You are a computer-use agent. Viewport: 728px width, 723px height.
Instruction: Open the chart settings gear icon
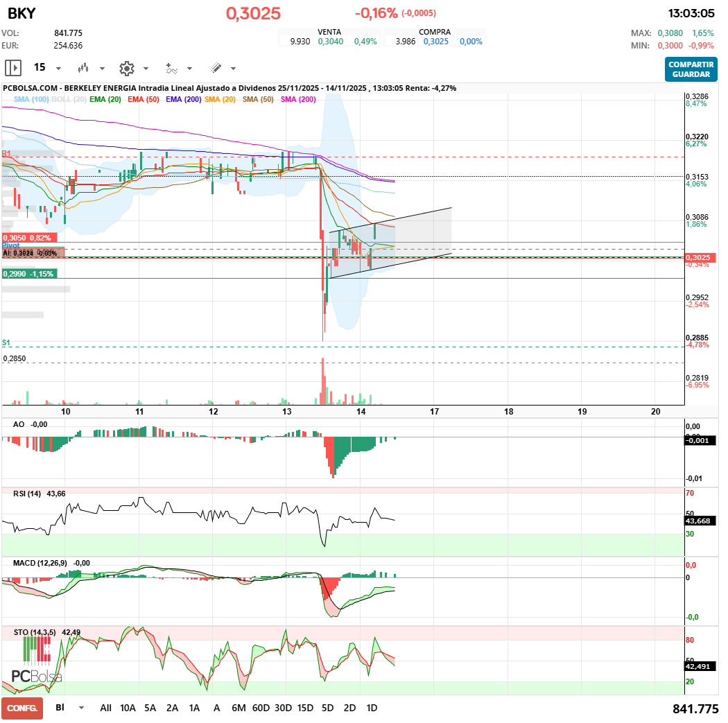(127, 68)
